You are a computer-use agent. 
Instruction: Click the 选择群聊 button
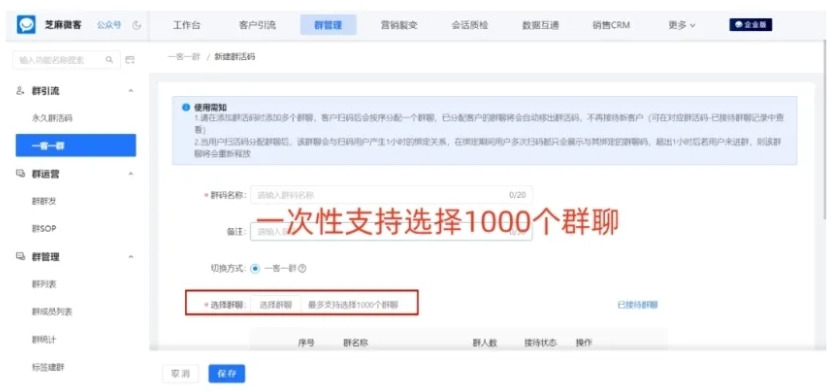pos(275,305)
